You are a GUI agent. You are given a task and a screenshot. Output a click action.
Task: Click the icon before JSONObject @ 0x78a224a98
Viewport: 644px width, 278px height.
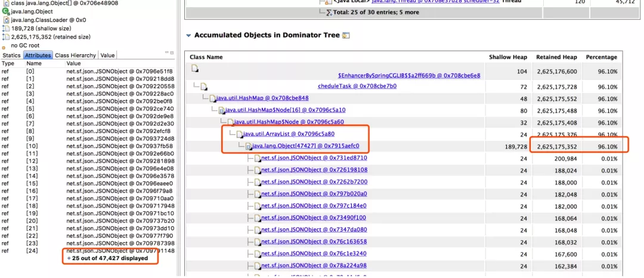click(258, 266)
